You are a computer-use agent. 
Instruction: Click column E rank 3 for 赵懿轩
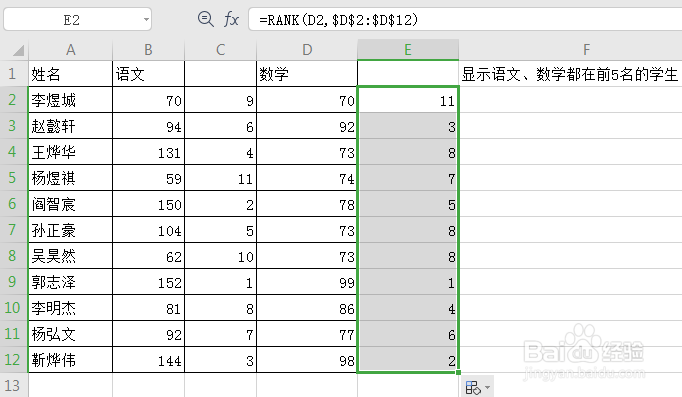408,126
